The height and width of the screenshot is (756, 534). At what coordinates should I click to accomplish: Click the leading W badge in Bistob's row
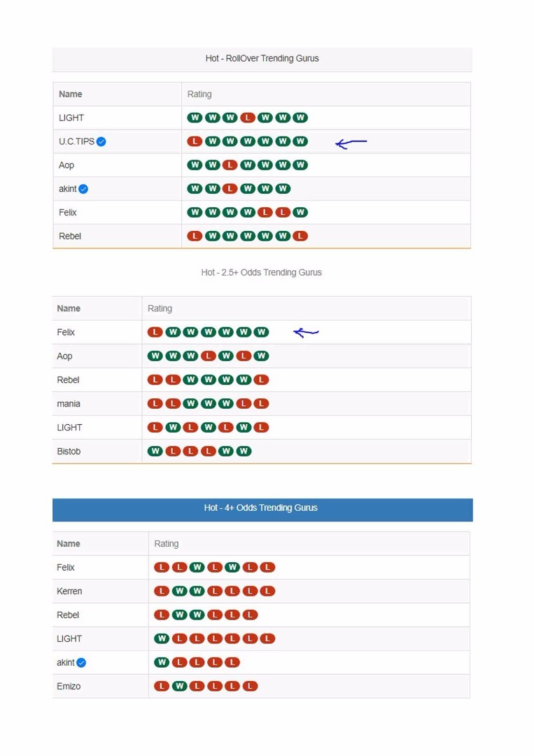155,451
